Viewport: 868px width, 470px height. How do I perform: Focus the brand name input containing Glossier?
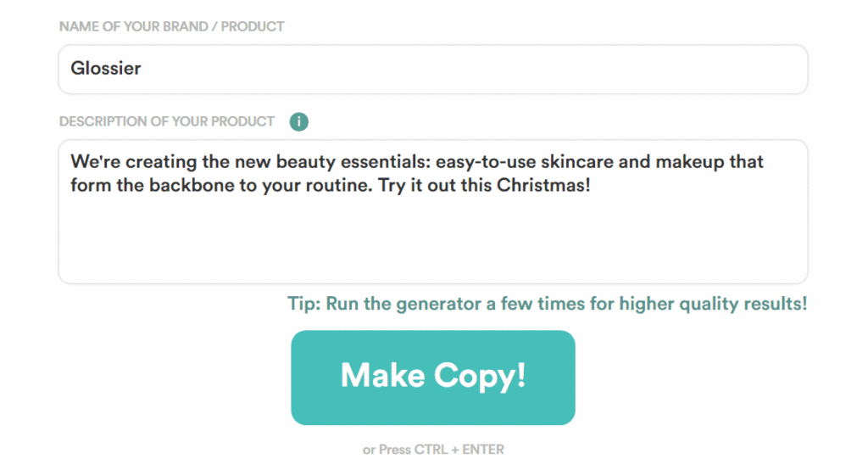433,70
